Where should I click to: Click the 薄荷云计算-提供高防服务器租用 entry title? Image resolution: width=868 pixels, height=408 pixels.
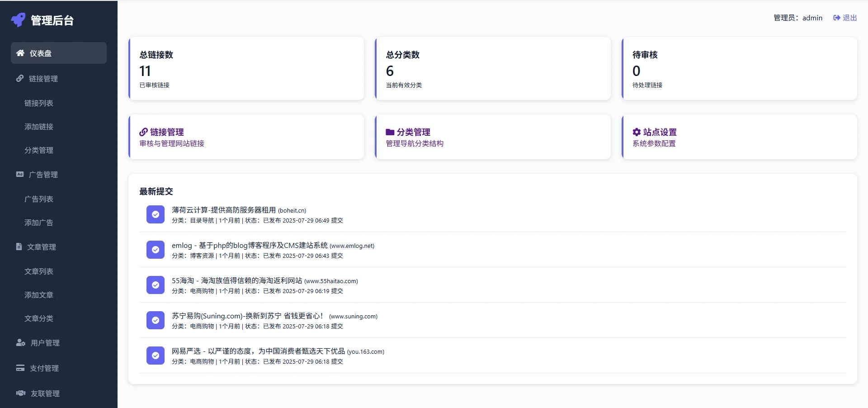point(224,210)
